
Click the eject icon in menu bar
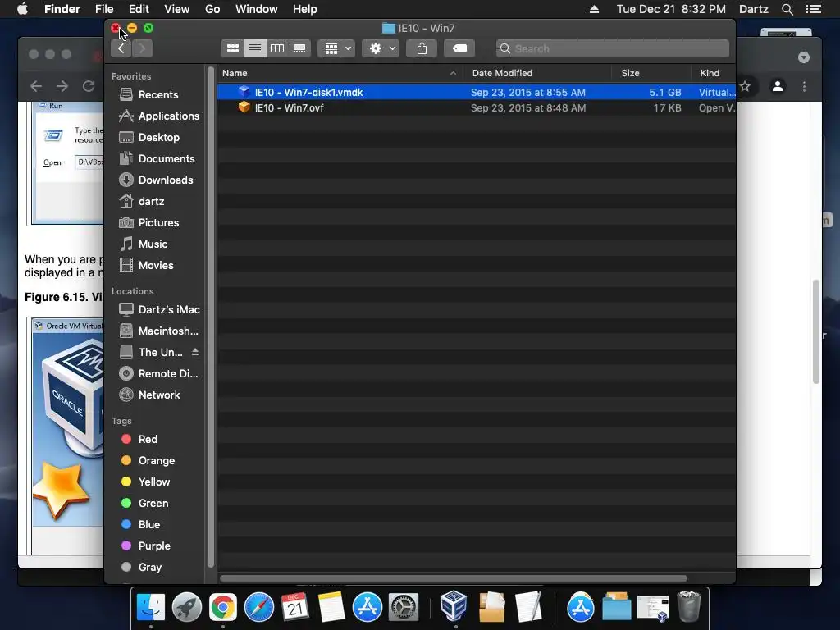point(594,9)
